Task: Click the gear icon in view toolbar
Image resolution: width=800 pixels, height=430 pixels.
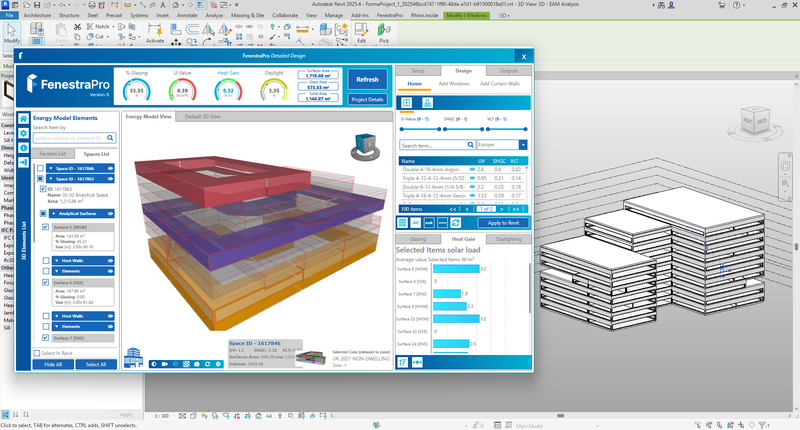Action: click(218, 364)
